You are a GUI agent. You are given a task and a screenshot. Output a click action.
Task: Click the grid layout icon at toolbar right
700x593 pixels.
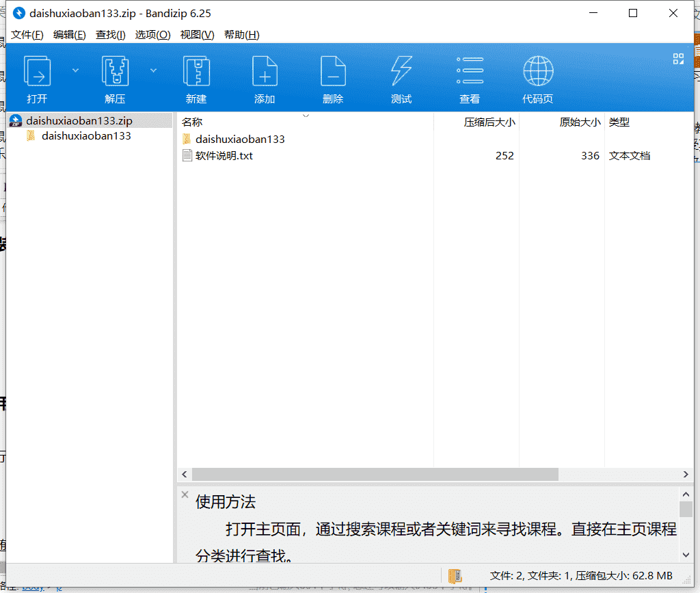point(678,59)
